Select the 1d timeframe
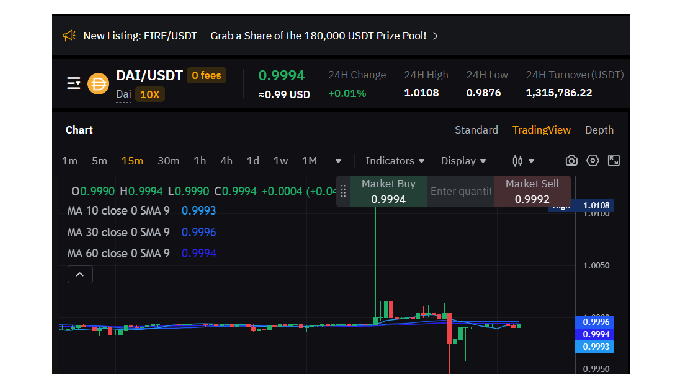This screenshot has height=390, width=680. tap(253, 161)
